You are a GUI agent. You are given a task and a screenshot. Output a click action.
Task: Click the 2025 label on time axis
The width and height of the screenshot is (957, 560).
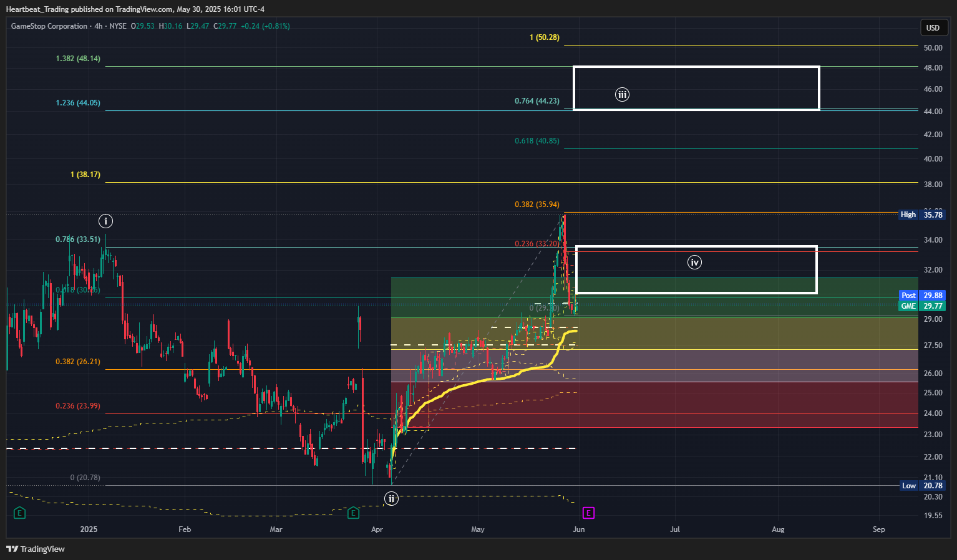(x=89, y=529)
